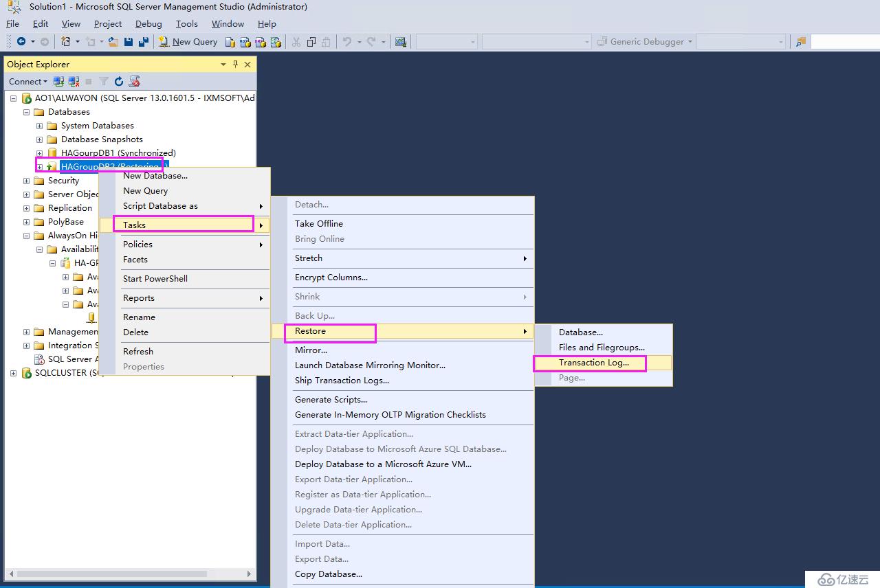This screenshot has width=880, height=588.
Task: Open the View menu
Action: tap(71, 23)
